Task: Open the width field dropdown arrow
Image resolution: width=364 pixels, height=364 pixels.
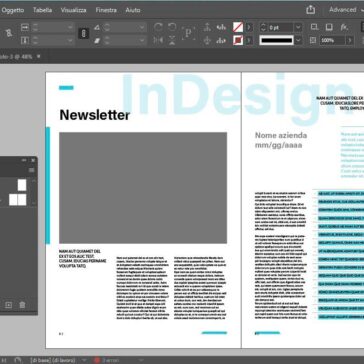Action: pos(70,27)
